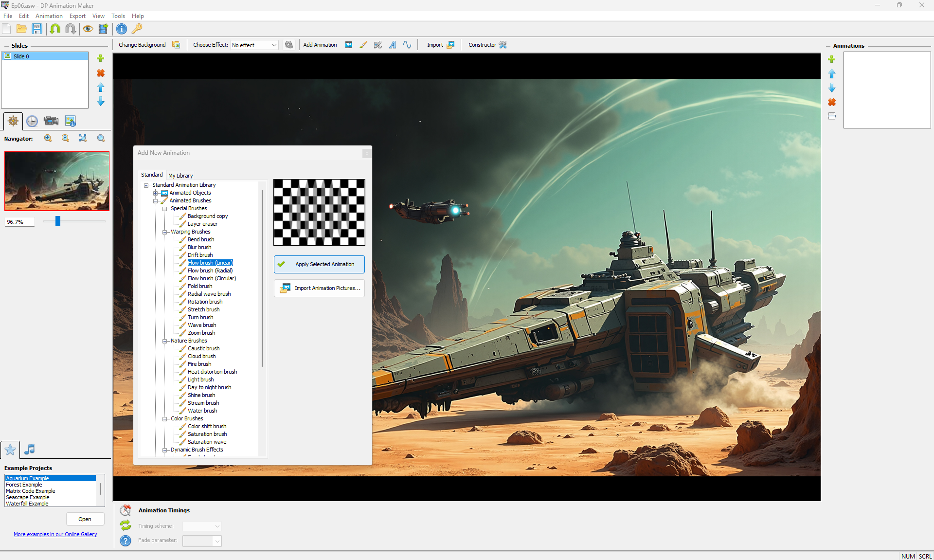Viewport: 934px width, 560px height.
Task: Delete slide with the red X icon
Action: point(101,73)
